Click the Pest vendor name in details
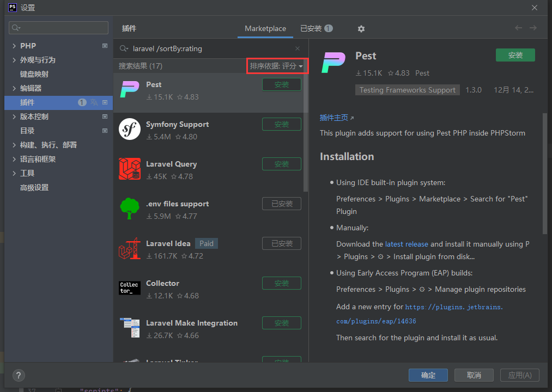This screenshot has width=552, height=392. (x=422, y=73)
